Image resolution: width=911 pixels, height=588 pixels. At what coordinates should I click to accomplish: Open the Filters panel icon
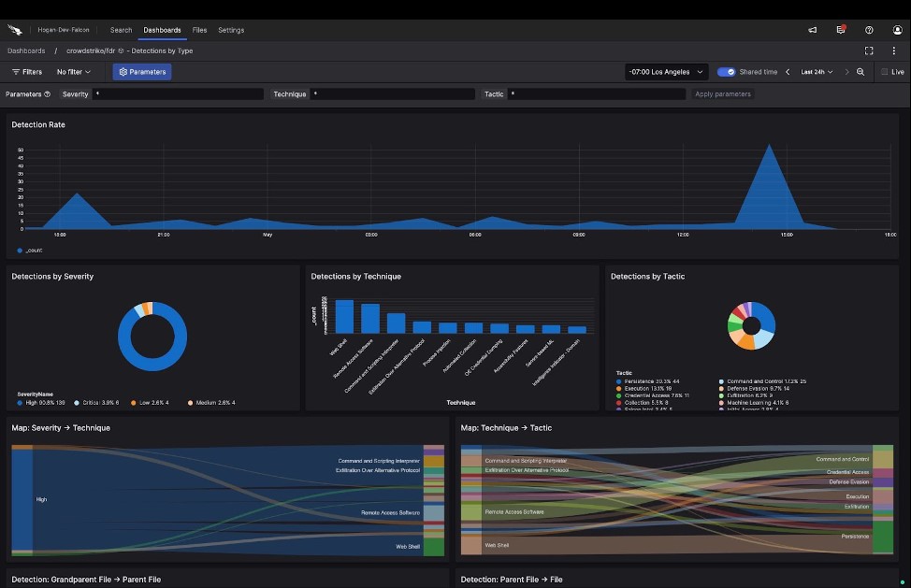(x=15, y=71)
